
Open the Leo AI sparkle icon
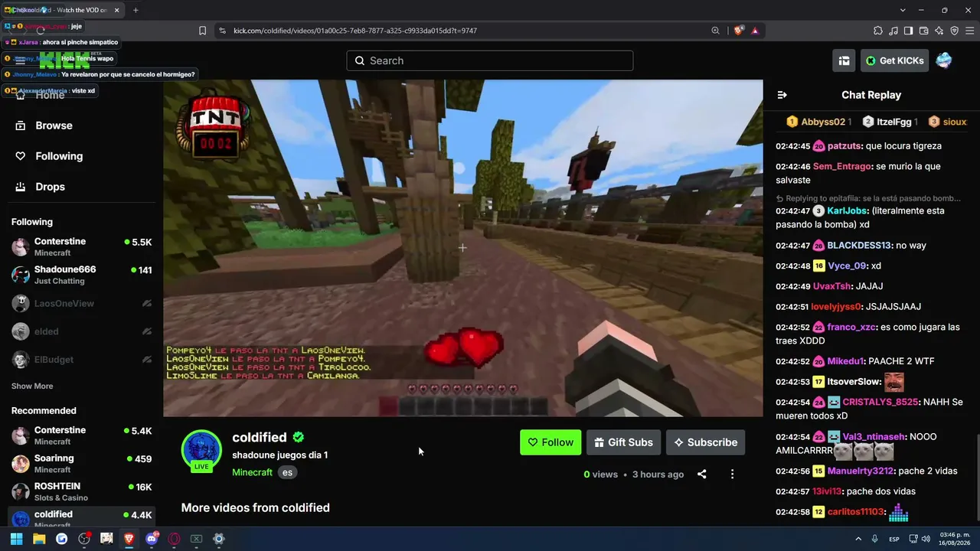pyautogui.click(x=939, y=31)
